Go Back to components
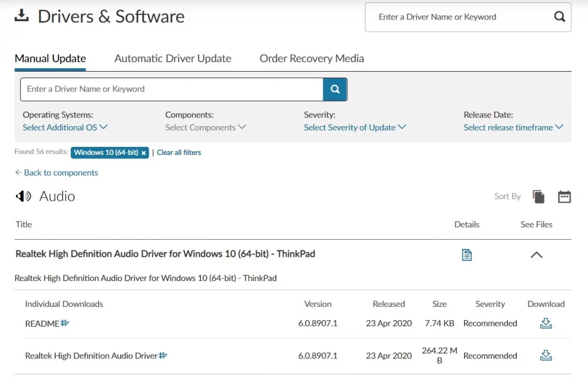Image resolution: width=588 pixels, height=386 pixels. (57, 173)
